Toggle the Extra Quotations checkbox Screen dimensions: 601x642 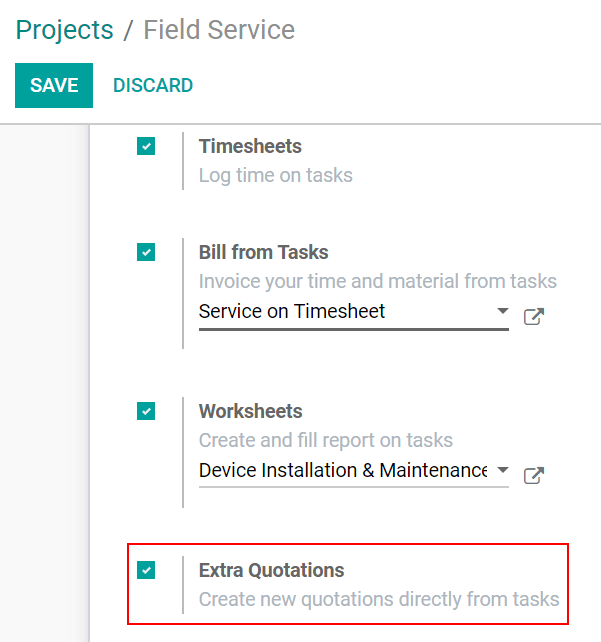coord(146,570)
